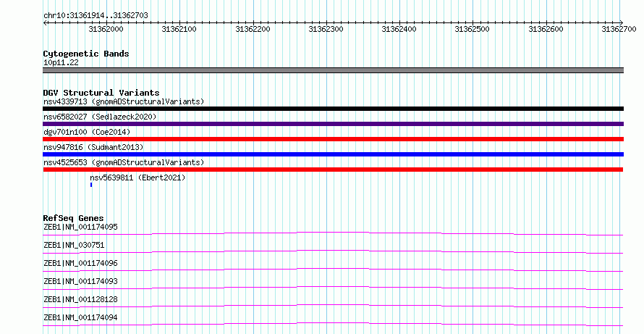This screenshot has width=644, height=334.
Task: Open ZEB1|NM_001174093 transcript label
Action: click(x=80, y=281)
